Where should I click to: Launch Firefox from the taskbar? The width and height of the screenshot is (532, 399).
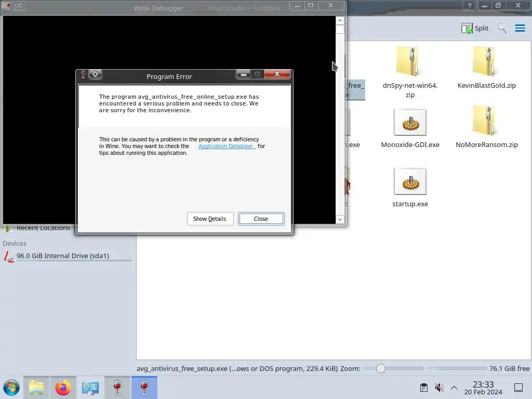[63, 388]
